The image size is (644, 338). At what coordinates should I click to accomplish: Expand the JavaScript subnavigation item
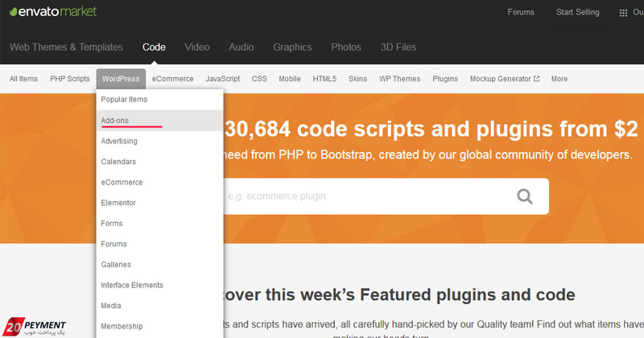pos(223,78)
